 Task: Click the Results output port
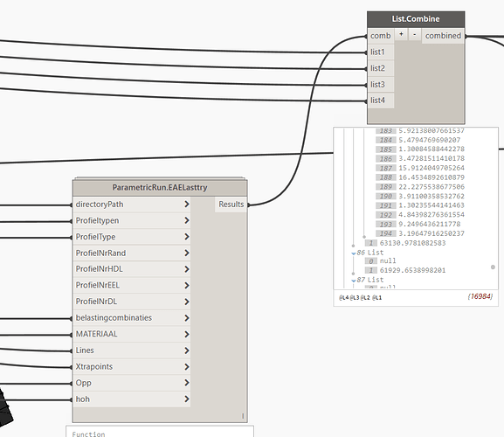click(x=231, y=205)
